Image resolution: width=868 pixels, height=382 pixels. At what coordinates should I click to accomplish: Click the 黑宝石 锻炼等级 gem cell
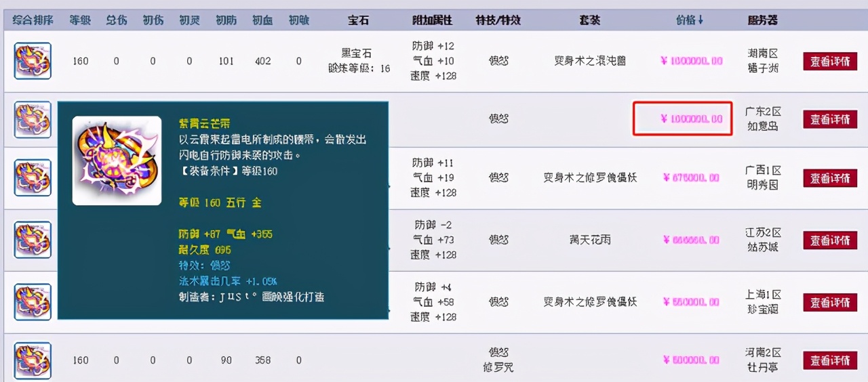359,60
